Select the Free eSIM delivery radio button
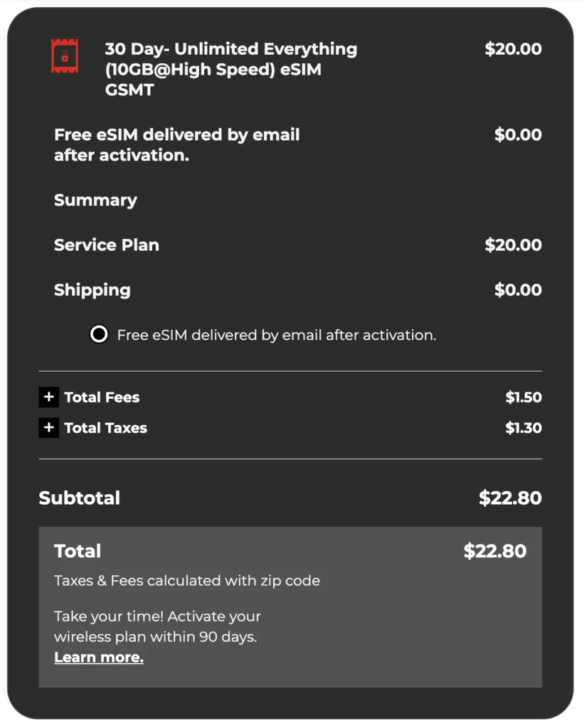Screen dimensions: 584x728 click(99, 334)
